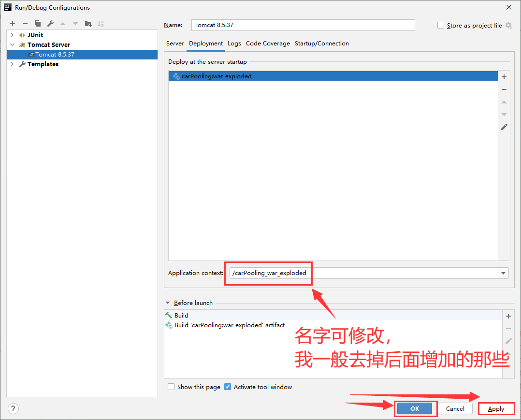Expand the Templates node
521x420 pixels.
coord(12,64)
